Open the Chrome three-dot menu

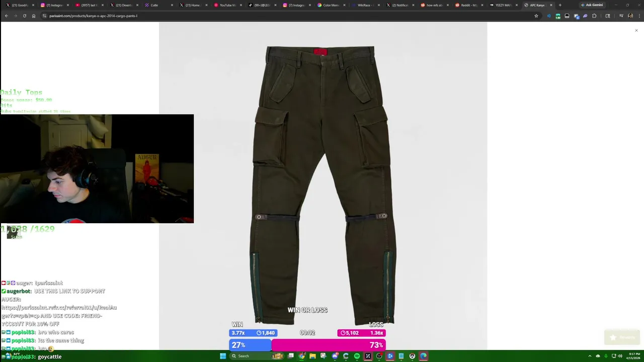(x=639, y=16)
